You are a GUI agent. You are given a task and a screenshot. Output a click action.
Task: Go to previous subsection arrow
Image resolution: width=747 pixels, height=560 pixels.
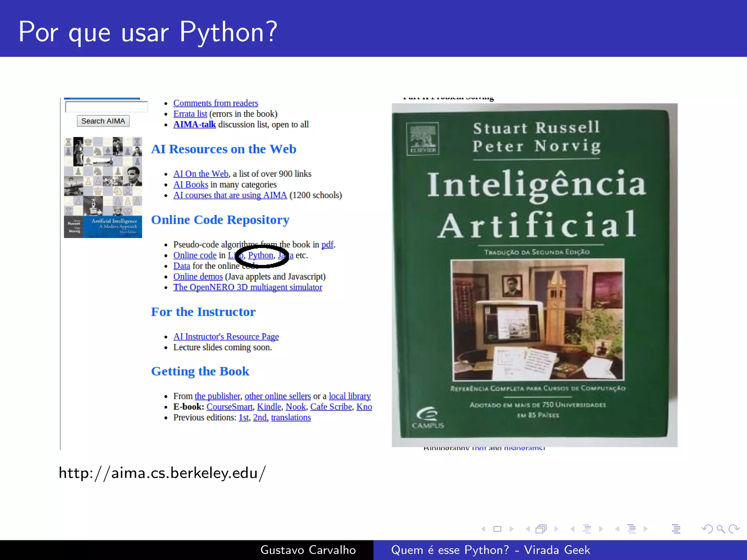(573, 529)
